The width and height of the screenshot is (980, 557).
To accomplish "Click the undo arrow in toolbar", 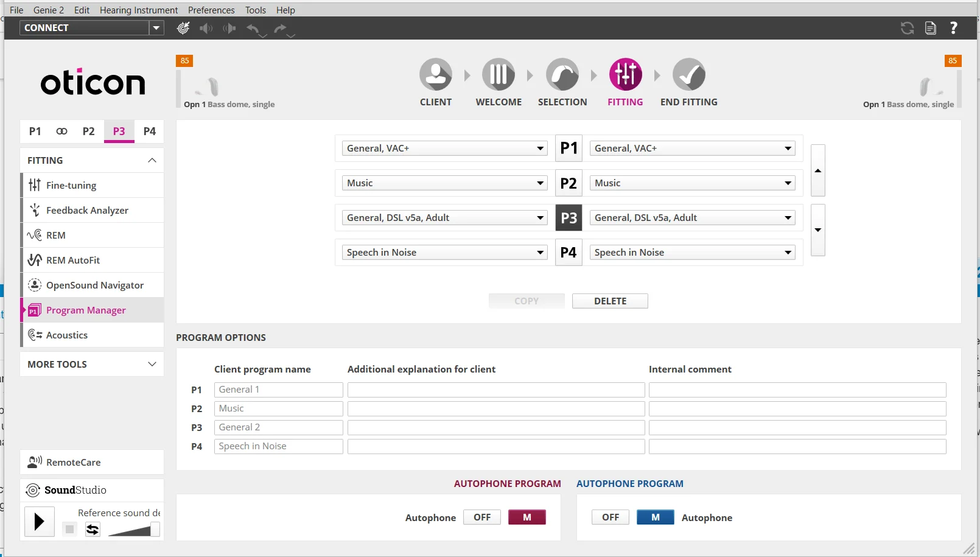I will point(254,29).
